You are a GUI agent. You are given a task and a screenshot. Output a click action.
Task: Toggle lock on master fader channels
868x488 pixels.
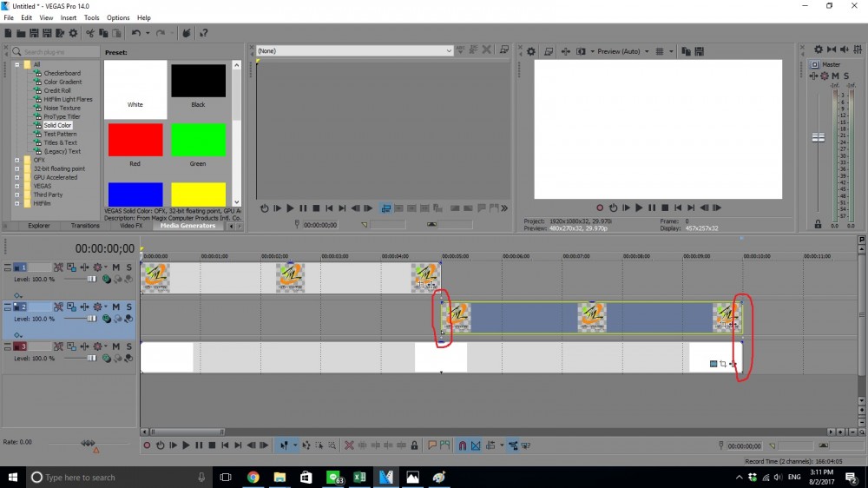(x=818, y=224)
